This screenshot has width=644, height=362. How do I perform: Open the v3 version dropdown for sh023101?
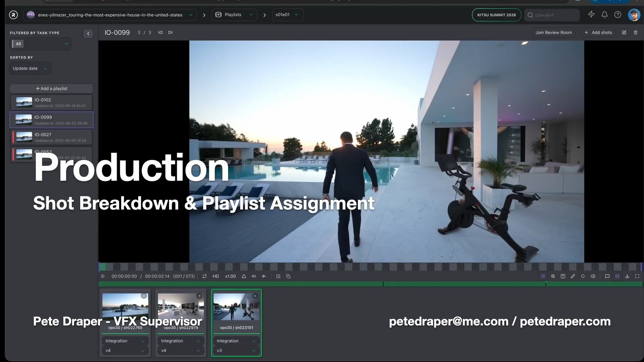point(236,350)
